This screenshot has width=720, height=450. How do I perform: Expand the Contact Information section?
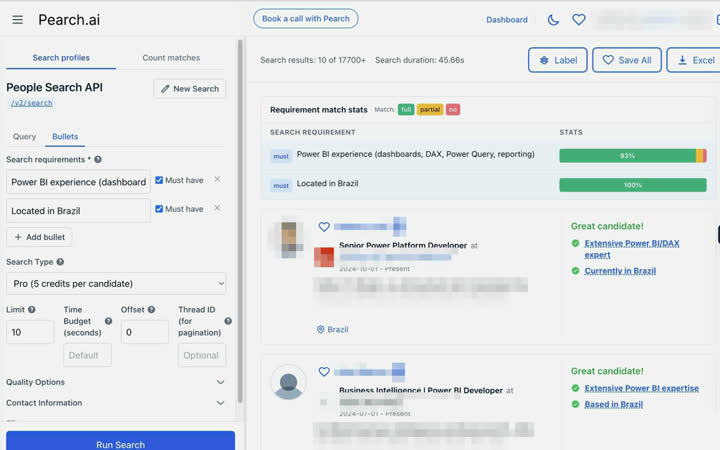point(116,403)
